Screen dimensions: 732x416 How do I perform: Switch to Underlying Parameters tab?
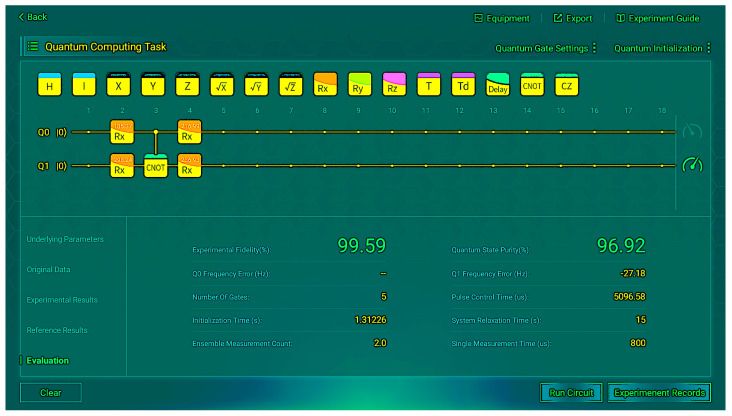[x=65, y=239]
